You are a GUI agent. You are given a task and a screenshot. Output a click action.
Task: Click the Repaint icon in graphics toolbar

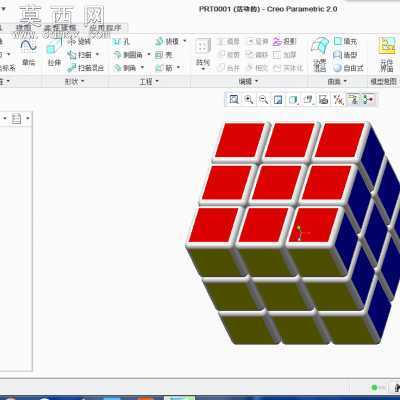[x=278, y=99]
